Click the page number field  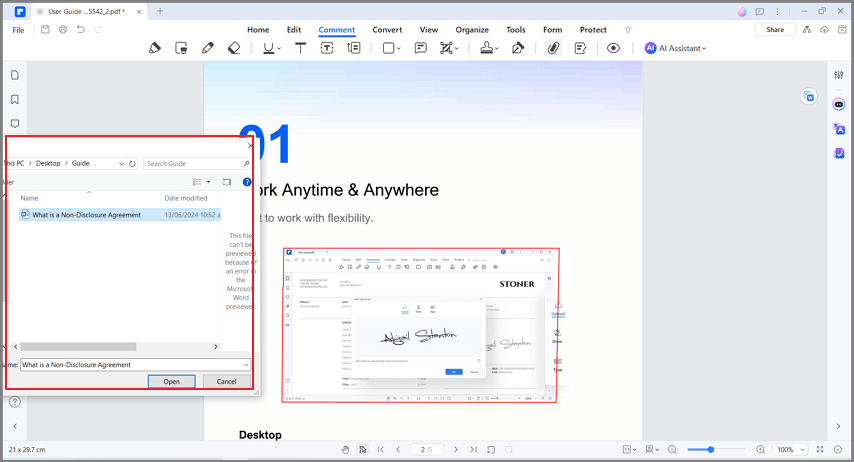(426, 449)
